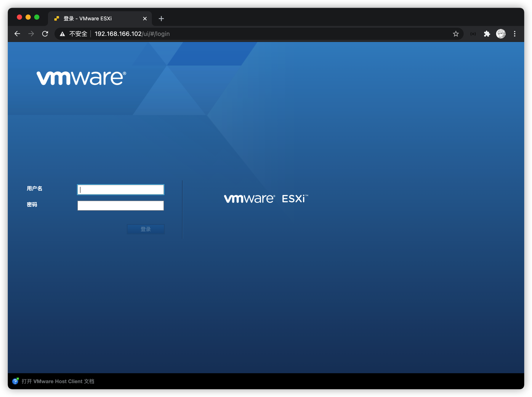The width and height of the screenshot is (532, 397).
Task: Click the 密码 label
Action: pos(32,205)
